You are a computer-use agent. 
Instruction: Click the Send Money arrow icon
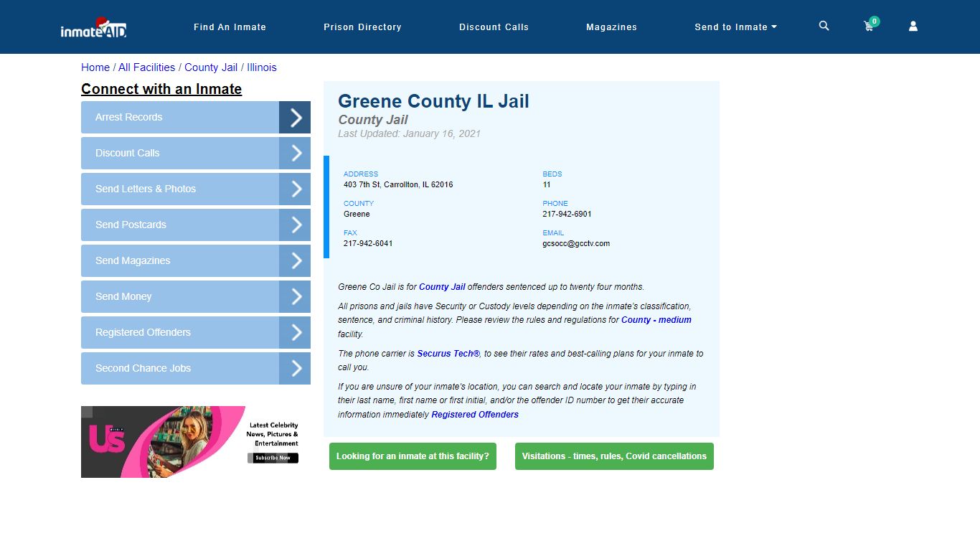click(x=295, y=296)
